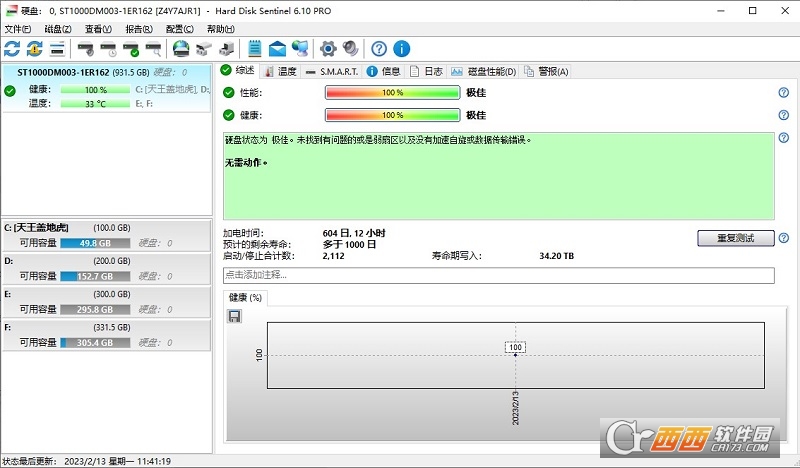Click green check beside 健康 in overview
This screenshot has width=800, height=468.
click(x=229, y=115)
